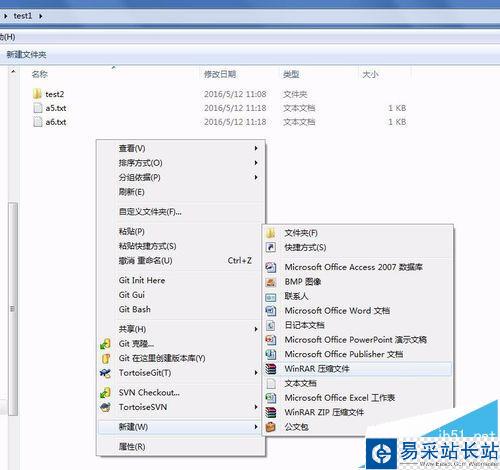The height and width of the screenshot is (470, 500).
Task: Click the navigation pane scrollbar thumb
Action: 13,309
